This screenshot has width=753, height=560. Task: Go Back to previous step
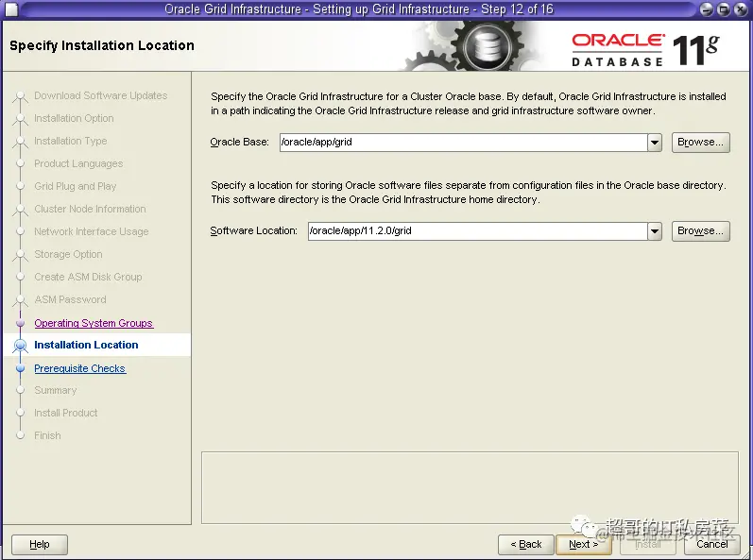pyautogui.click(x=526, y=545)
